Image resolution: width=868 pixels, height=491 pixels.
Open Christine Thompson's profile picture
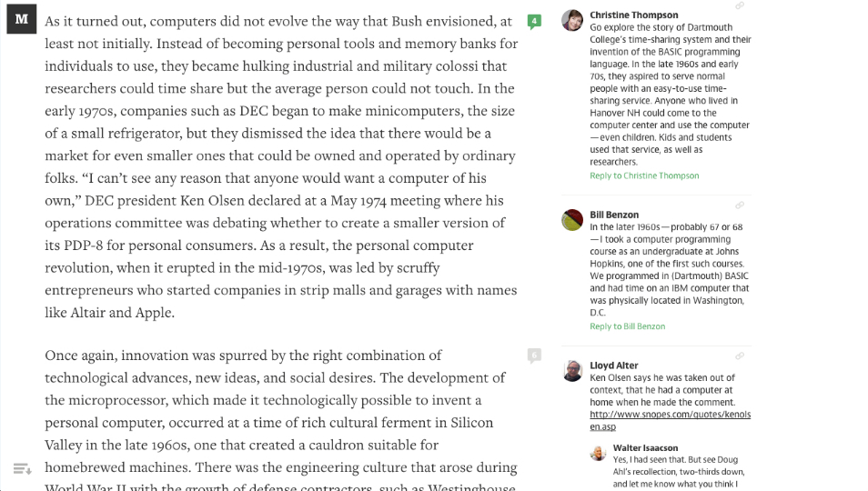coord(572,20)
